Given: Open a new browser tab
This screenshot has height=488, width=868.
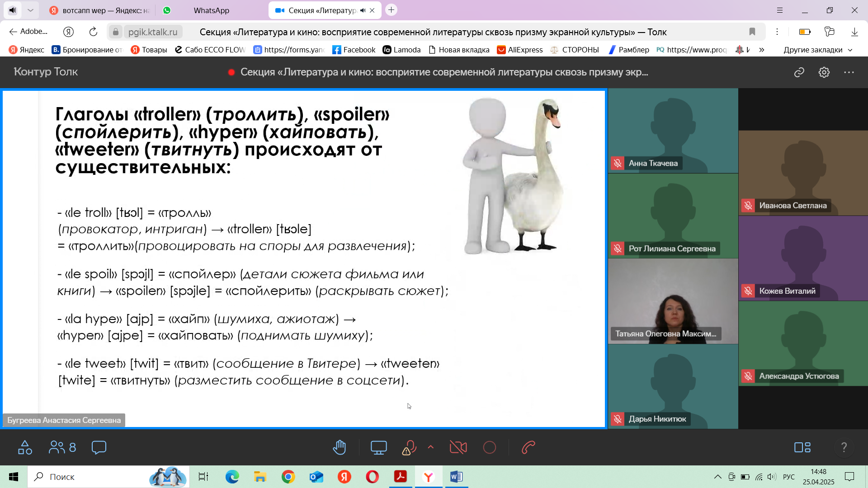Looking at the screenshot, I should coord(391,10).
